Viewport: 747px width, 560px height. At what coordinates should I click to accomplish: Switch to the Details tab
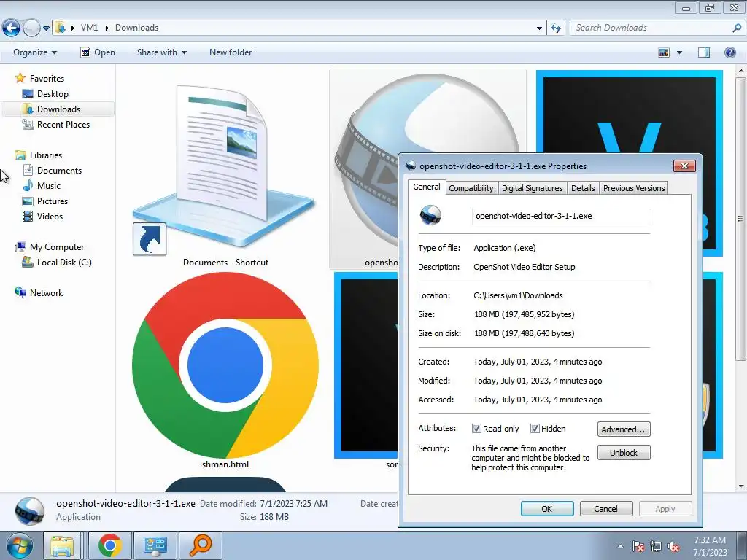583,188
